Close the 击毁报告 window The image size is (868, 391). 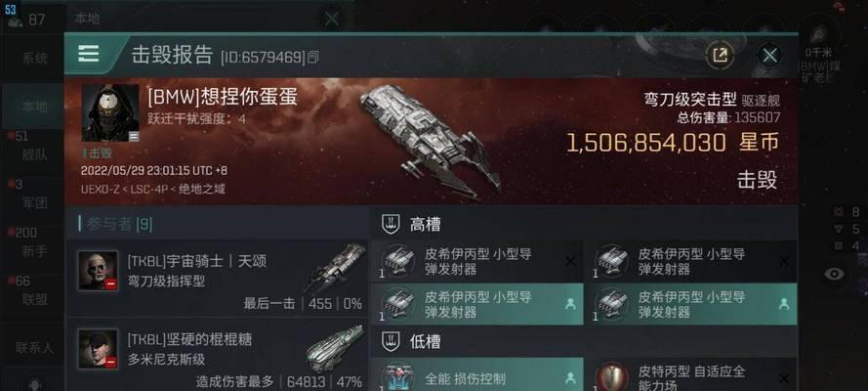click(769, 56)
